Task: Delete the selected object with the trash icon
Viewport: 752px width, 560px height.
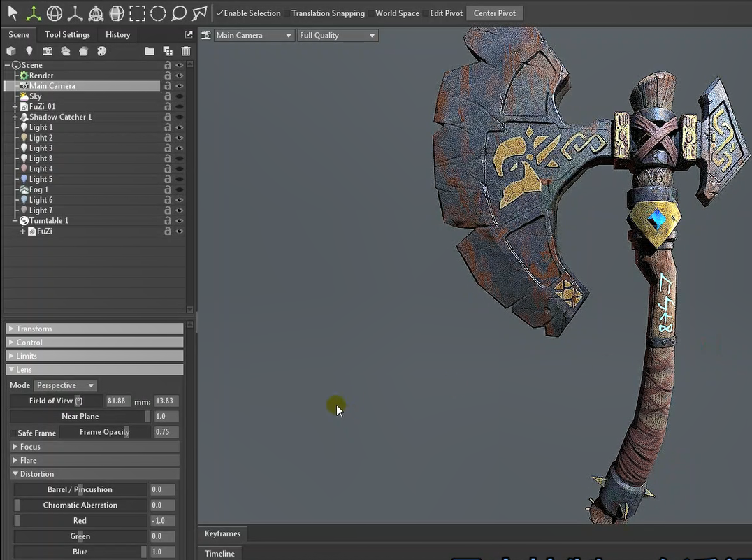Action: pos(186,51)
